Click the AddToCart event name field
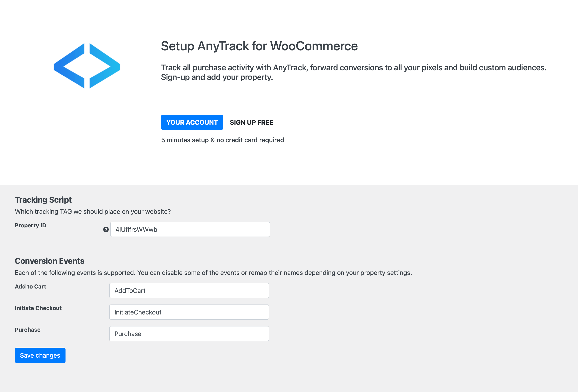The image size is (578, 392). pos(189,291)
